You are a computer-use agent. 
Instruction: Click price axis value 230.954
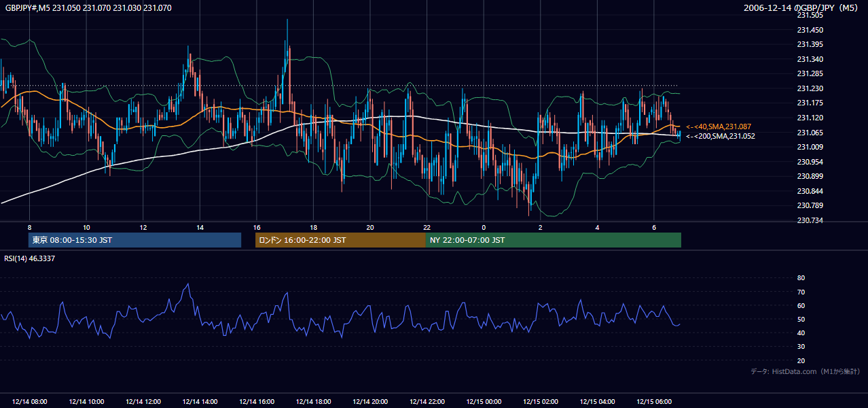pyautogui.click(x=810, y=162)
